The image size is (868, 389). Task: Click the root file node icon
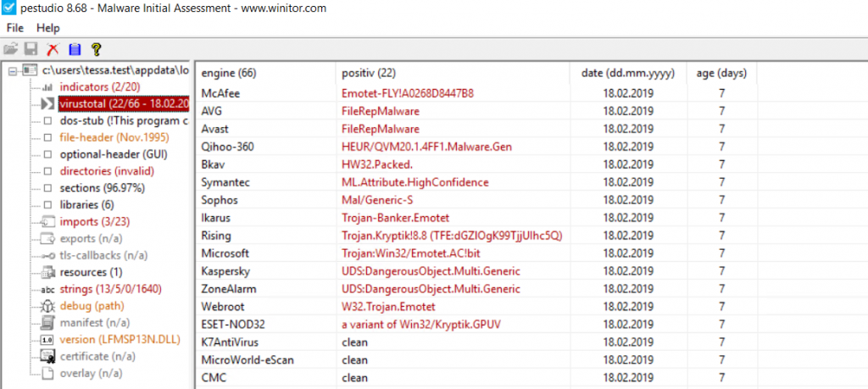tap(30, 70)
